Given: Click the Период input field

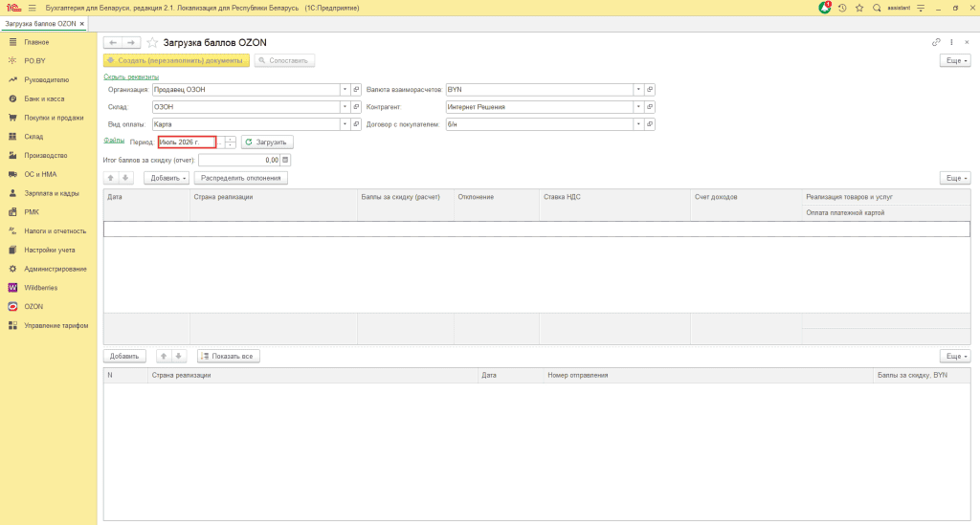Looking at the screenshot, I should (187, 142).
